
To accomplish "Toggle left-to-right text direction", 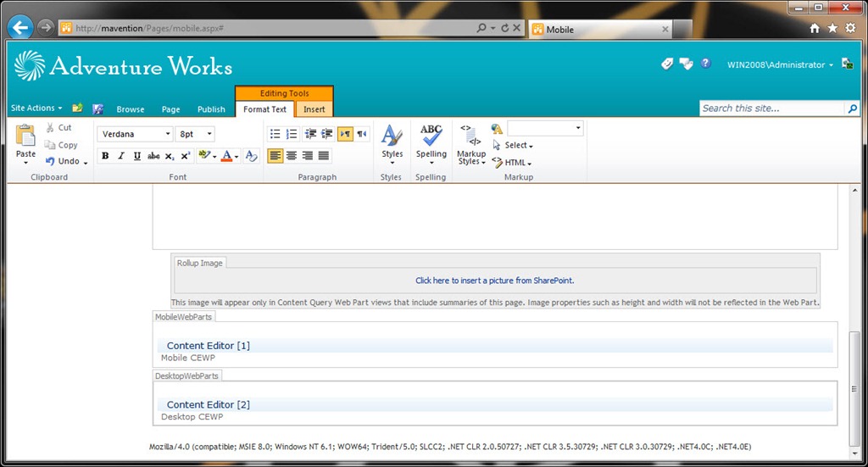I will click(346, 134).
